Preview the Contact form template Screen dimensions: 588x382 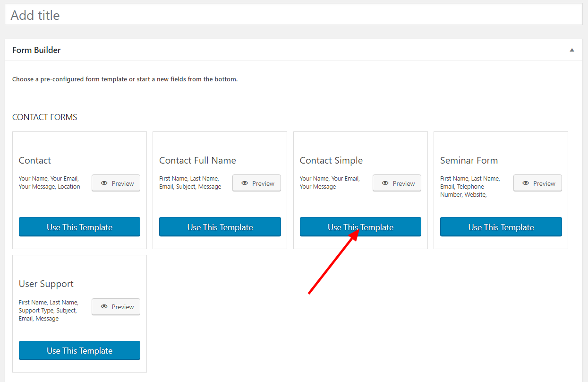(116, 183)
